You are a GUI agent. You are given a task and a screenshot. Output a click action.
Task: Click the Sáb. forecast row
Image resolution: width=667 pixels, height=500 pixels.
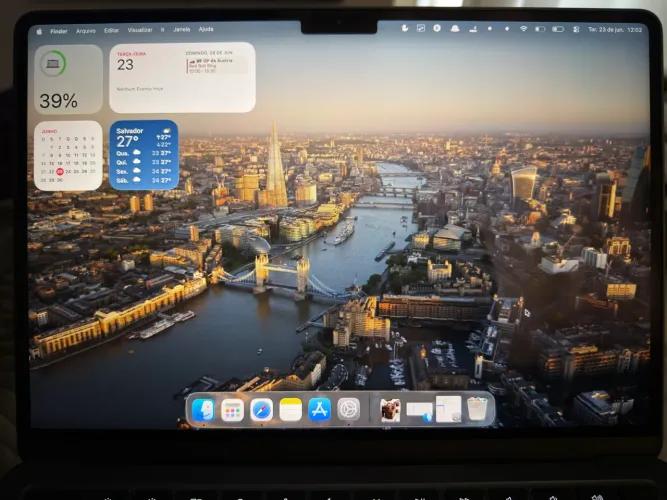[x=144, y=180]
